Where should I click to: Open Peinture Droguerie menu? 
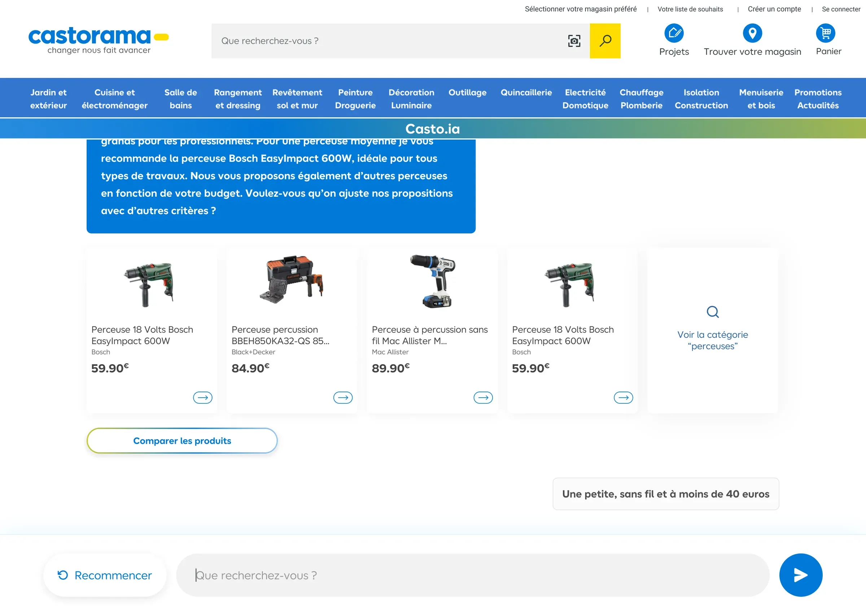(x=355, y=99)
